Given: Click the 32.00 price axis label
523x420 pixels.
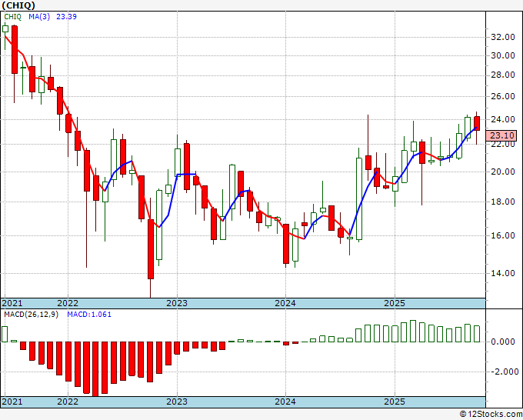Looking at the screenshot, I should (x=503, y=37).
